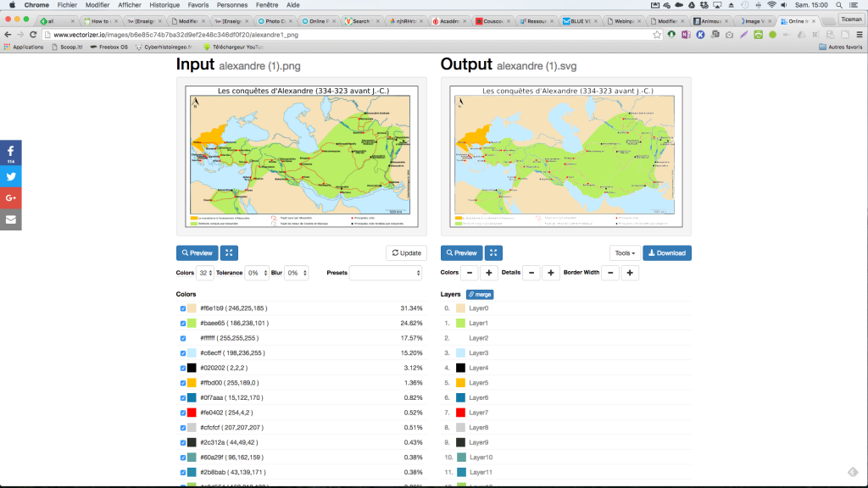Click the email share envelope icon
This screenshot has width=868, height=488.
[x=11, y=219]
